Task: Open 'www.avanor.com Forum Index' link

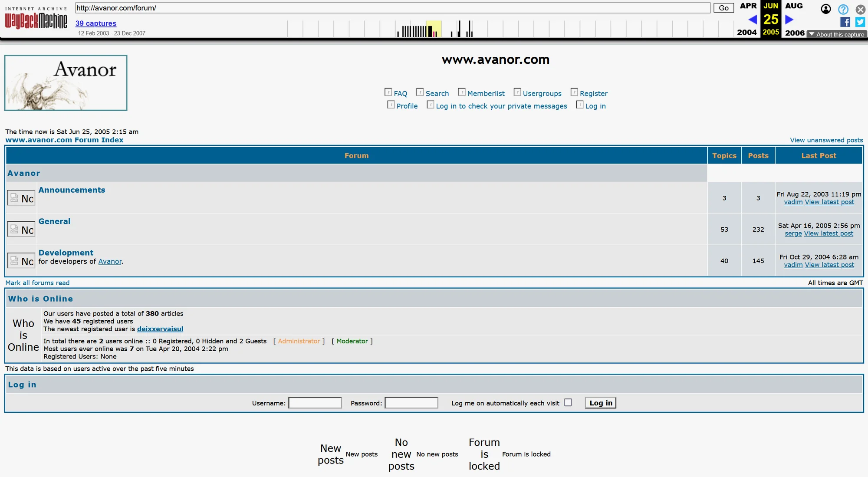Action: point(64,140)
